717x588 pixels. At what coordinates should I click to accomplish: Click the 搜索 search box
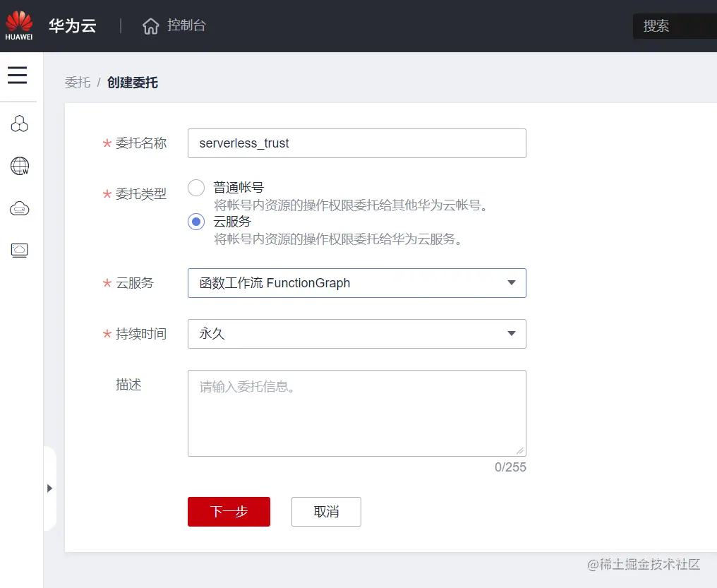[675, 26]
